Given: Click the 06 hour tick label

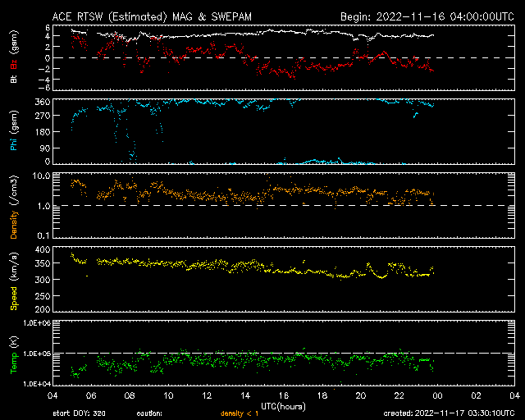Looking at the screenshot, I should point(91,396).
